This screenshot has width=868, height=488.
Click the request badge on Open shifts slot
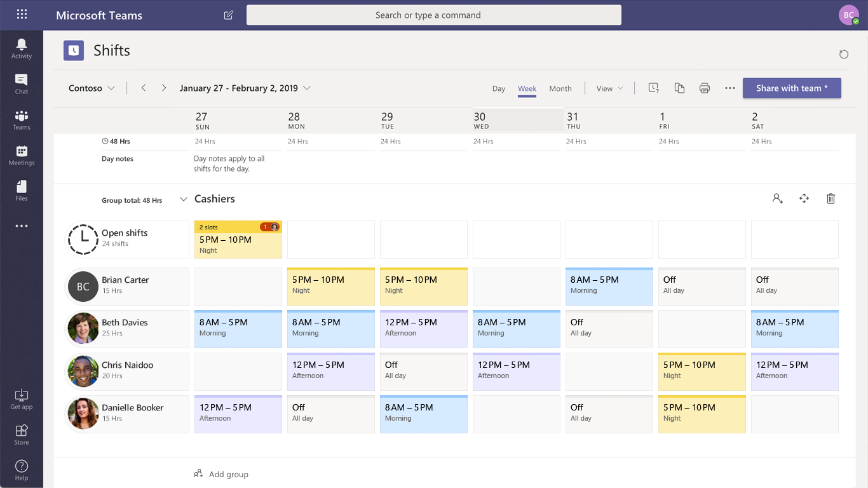[270, 227]
